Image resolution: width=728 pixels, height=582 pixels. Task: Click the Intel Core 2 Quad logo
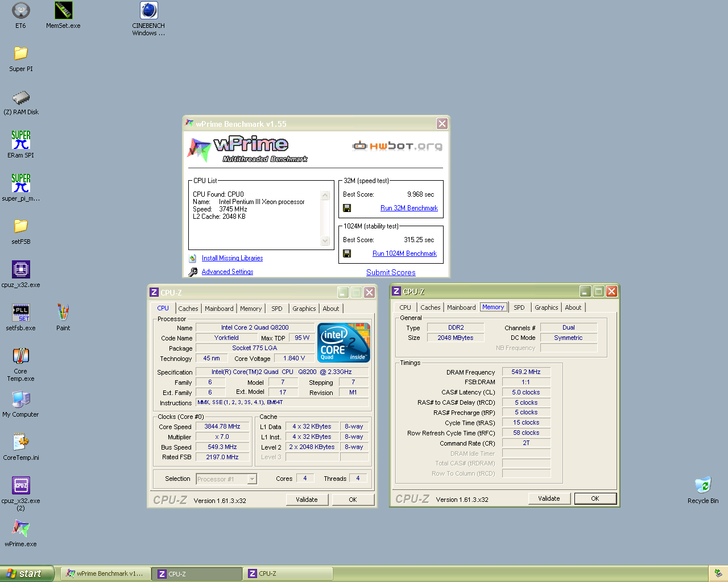coord(344,342)
